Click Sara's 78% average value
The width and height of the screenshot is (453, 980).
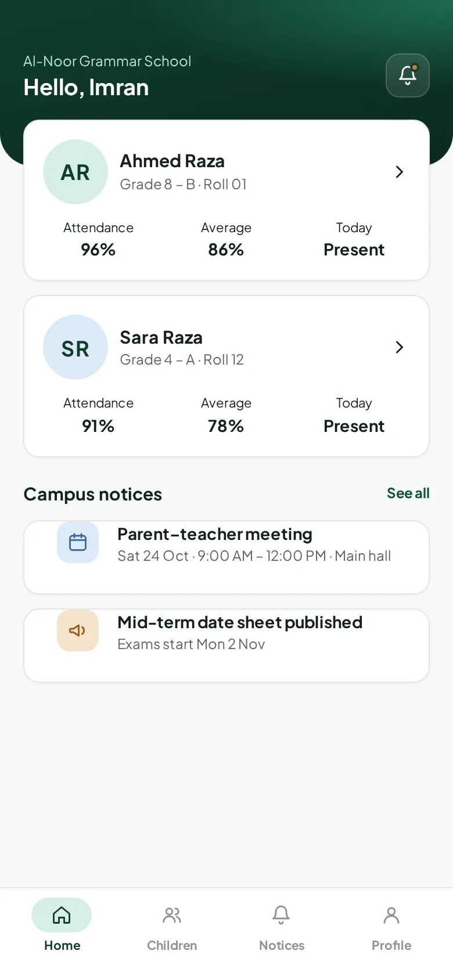point(226,426)
